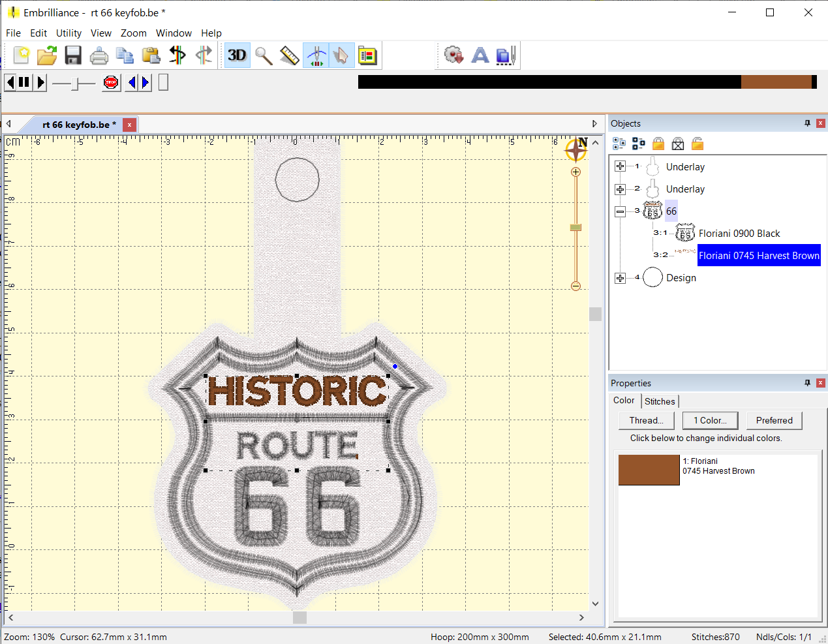Expand the Design object node
Viewport: 828px width, 644px height.
tap(620, 278)
